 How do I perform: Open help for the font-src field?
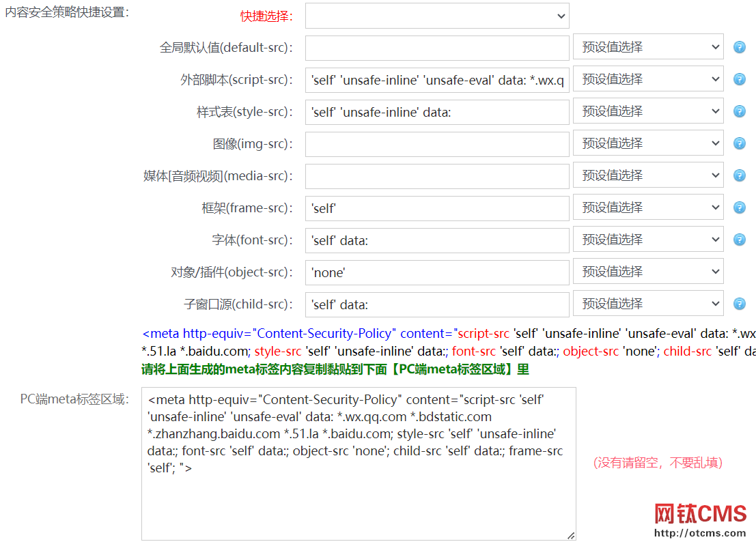[739, 240]
